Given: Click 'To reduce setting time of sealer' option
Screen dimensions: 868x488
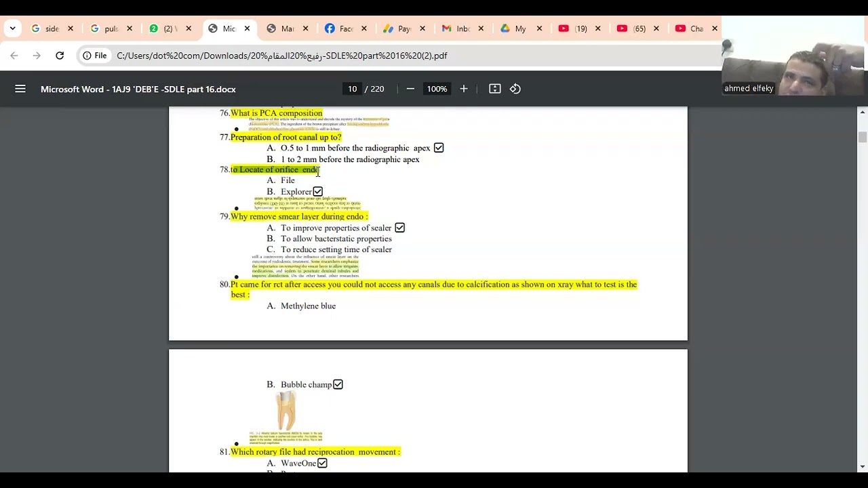Looking at the screenshot, I should point(336,249).
